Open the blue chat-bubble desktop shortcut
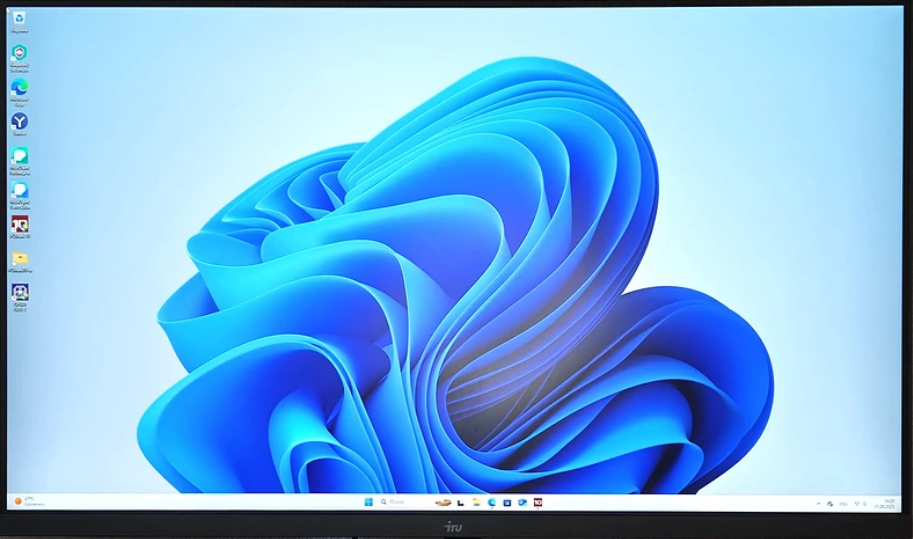913x539 pixels. tap(19, 190)
